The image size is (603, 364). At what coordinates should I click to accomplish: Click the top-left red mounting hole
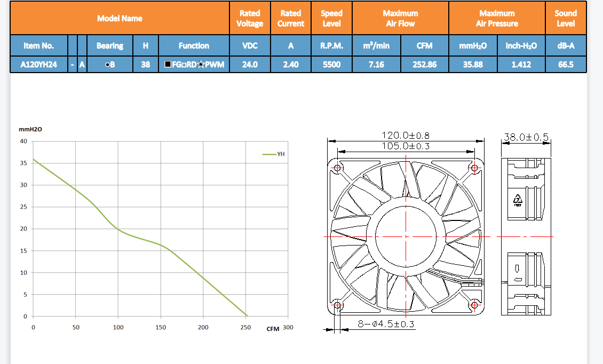tap(337, 168)
